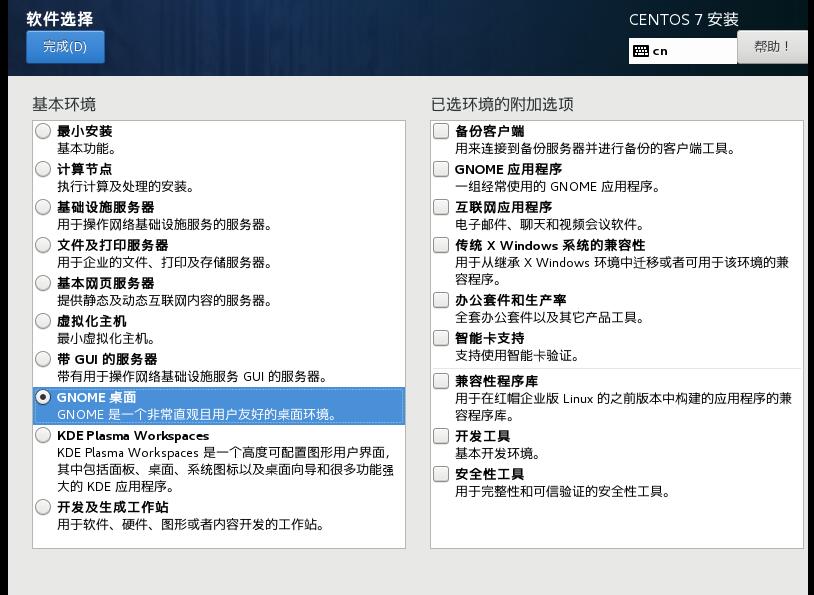Choose 基础设施服务器 base environment

tap(43, 207)
